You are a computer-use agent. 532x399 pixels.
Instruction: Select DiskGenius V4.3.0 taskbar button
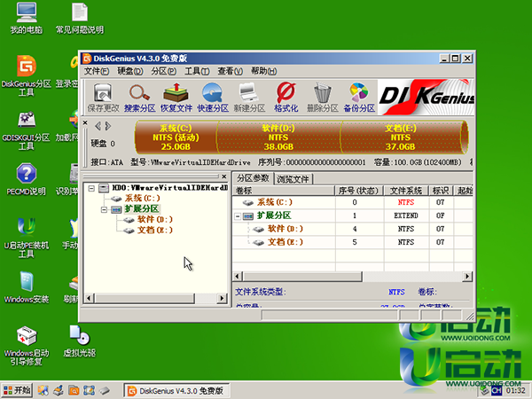click(176, 391)
